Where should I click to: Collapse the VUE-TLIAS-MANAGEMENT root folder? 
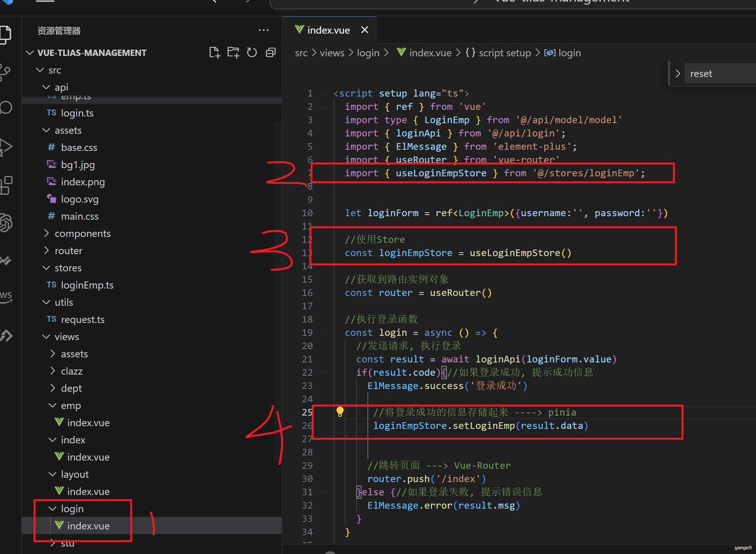coord(30,52)
